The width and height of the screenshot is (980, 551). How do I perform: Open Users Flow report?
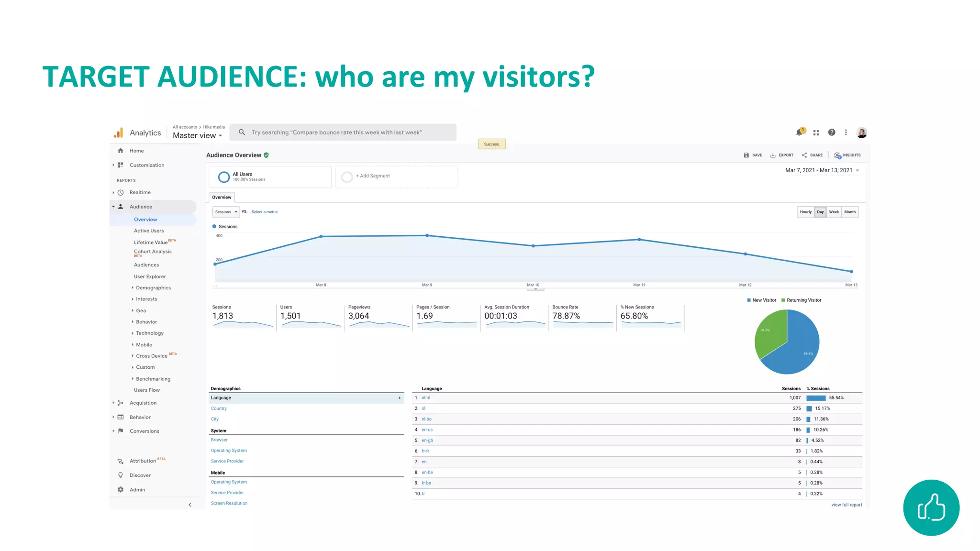[x=147, y=390]
